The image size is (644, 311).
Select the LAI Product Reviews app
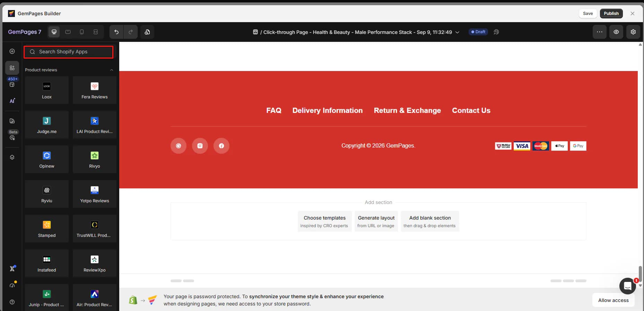(95, 125)
